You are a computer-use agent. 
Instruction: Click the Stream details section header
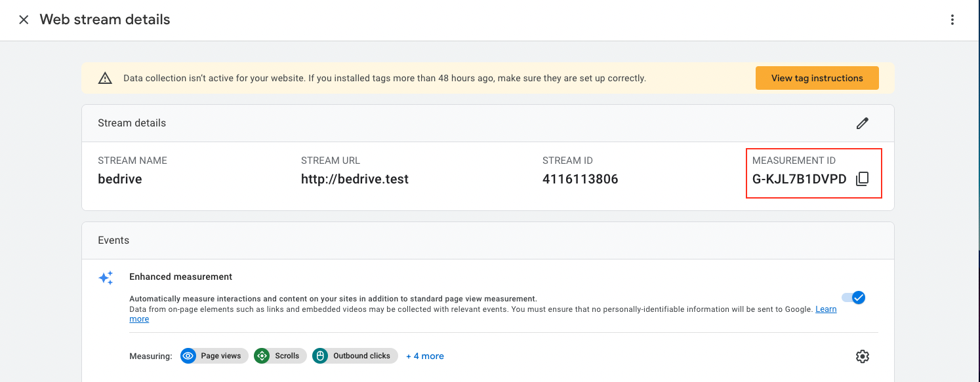132,123
